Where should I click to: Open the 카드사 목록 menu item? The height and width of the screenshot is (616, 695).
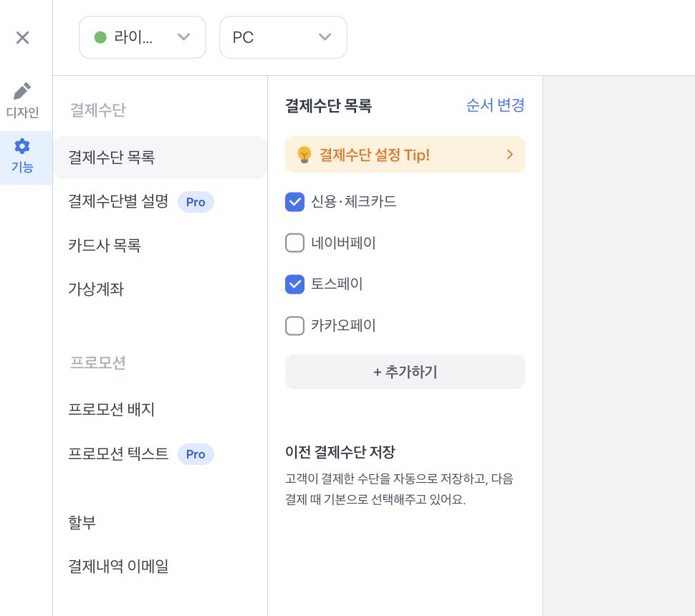click(x=105, y=245)
